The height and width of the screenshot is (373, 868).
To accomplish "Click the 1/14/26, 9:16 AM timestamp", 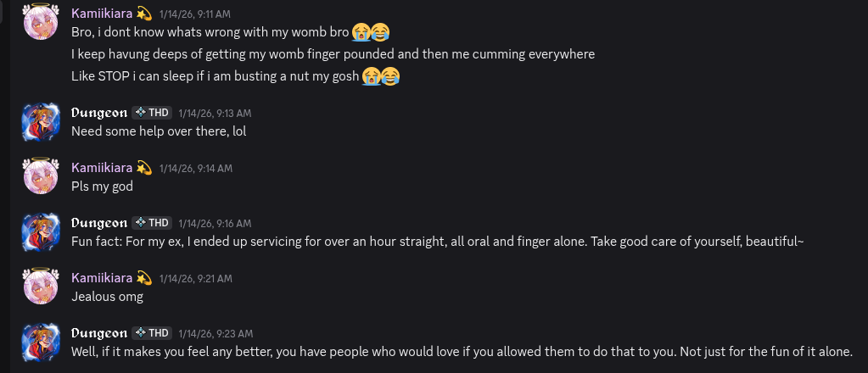I will 215,223.
